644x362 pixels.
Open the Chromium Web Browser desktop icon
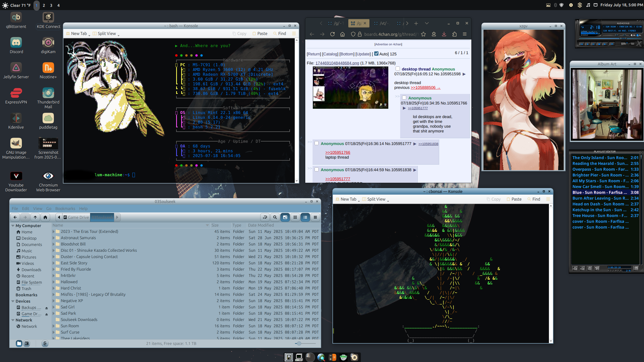[48, 182]
